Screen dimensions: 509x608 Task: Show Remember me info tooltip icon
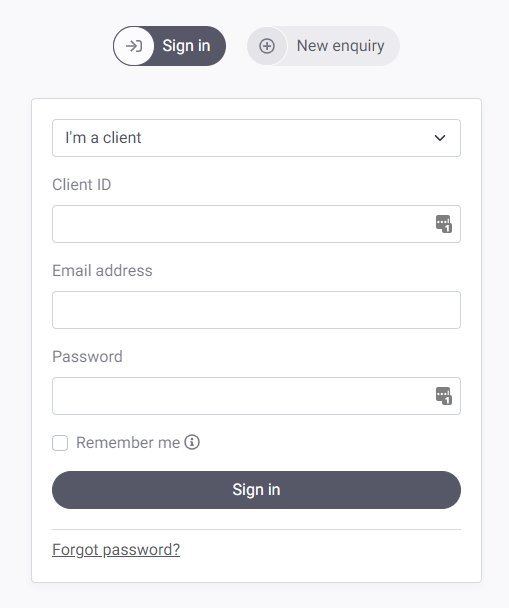click(192, 442)
